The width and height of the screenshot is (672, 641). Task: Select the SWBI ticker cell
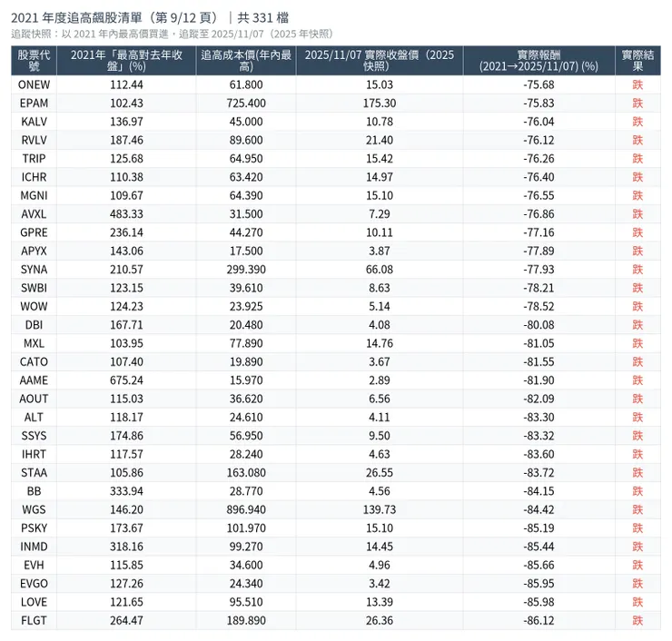coord(34,288)
